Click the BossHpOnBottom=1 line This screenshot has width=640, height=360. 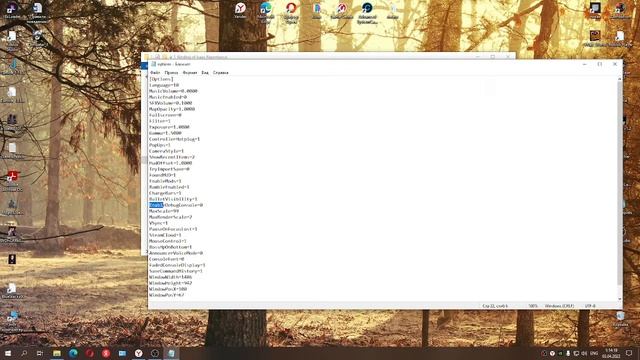pos(171,247)
